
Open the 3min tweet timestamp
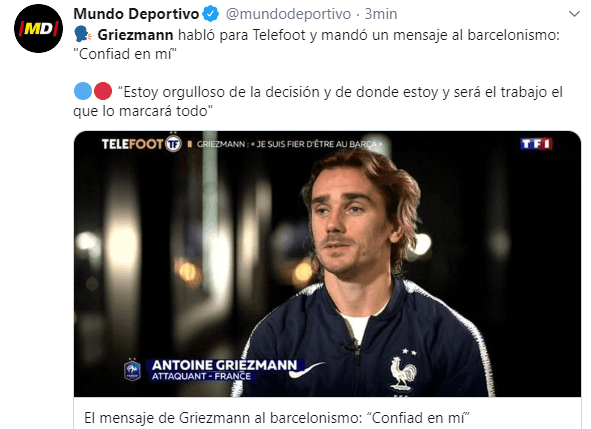coord(381,14)
